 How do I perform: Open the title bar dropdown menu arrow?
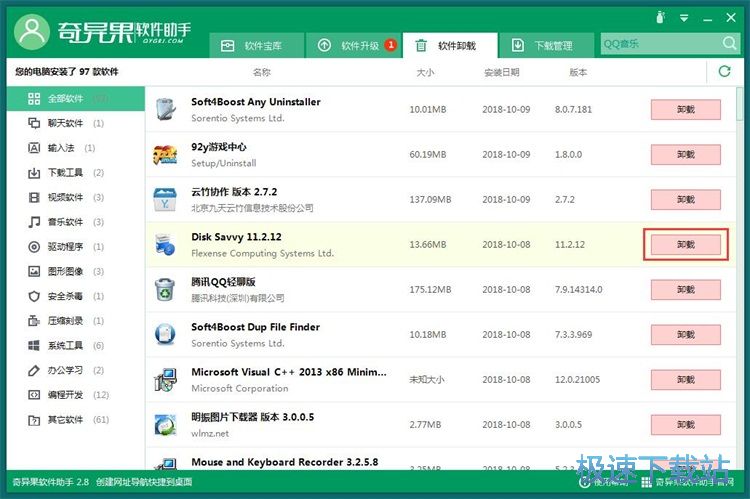point(684,18)
